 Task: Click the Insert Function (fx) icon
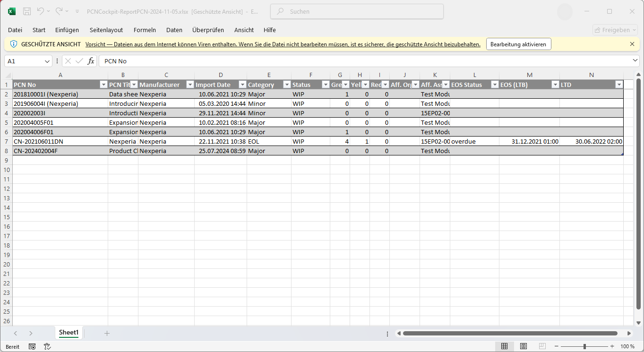91,60
